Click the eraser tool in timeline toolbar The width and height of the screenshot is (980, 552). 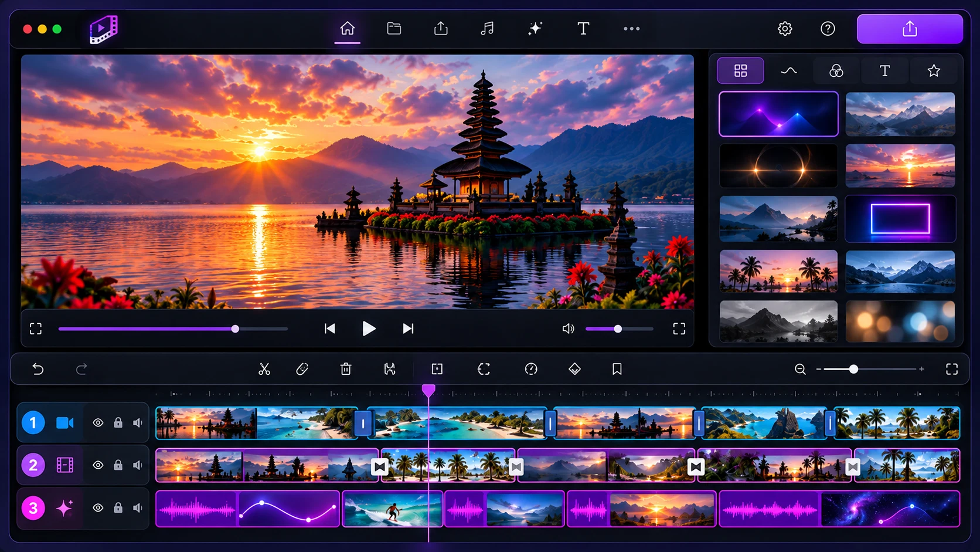[302, 369]
